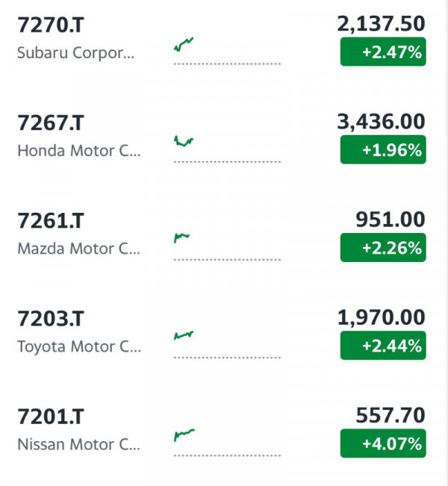Open the 7270.T ticker symbol
Viewport: 448px width, 486px height.
[51, 25]
